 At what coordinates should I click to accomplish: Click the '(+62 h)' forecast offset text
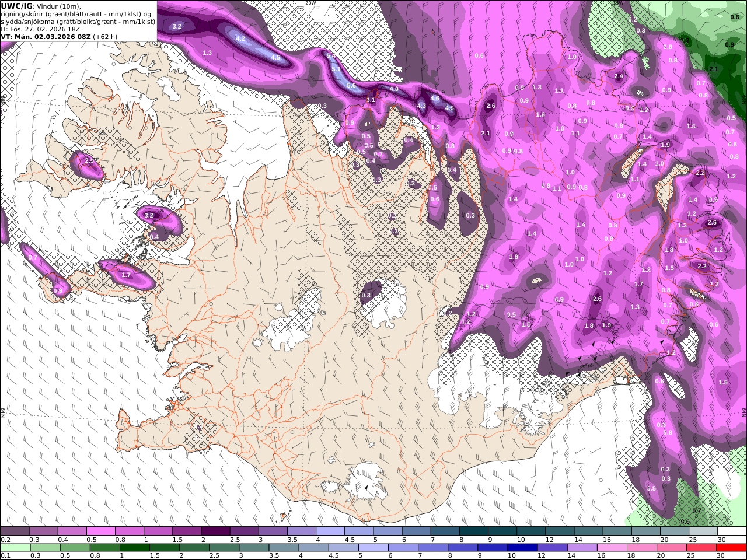(x=104, y=36)
